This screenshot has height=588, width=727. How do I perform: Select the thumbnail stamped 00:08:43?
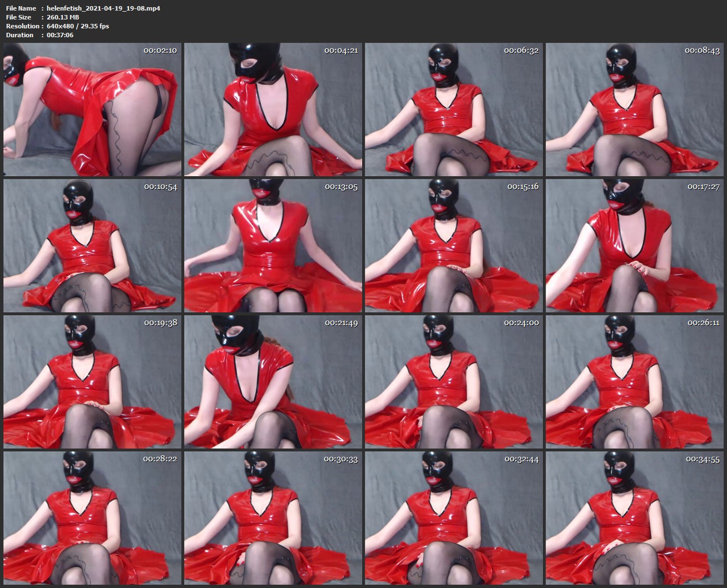pos(635,109)
